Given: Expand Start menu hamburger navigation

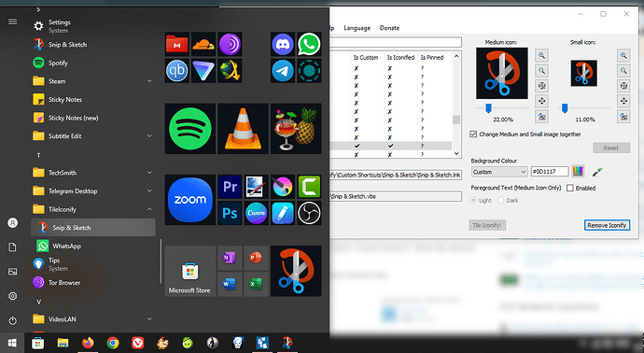Looking at the screenshot, I should [x=13, y=21].
